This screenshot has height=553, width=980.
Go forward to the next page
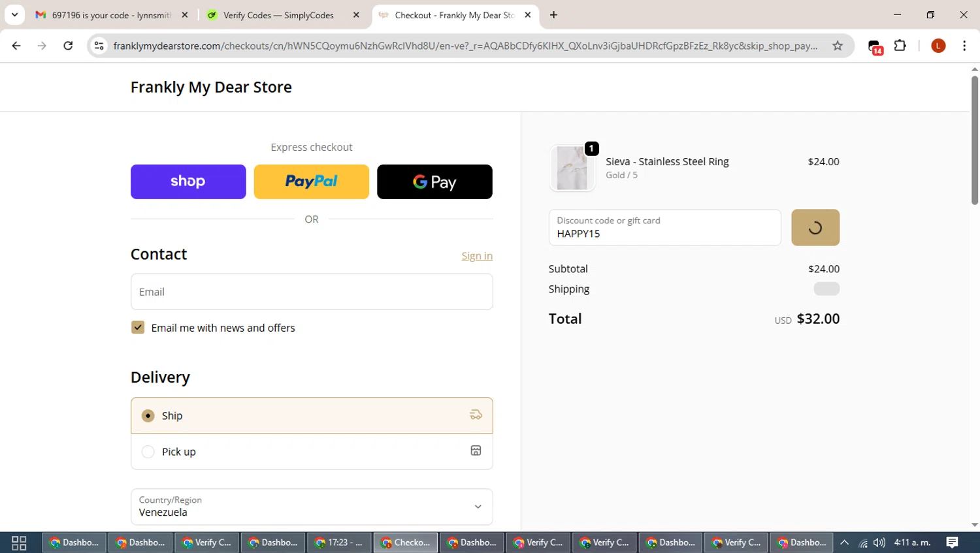42,46
